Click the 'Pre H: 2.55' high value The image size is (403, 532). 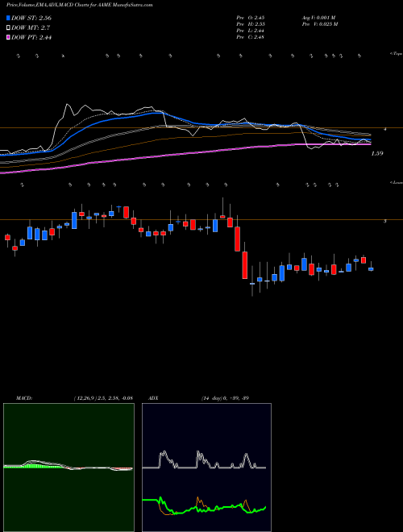[x=251, y=24]
